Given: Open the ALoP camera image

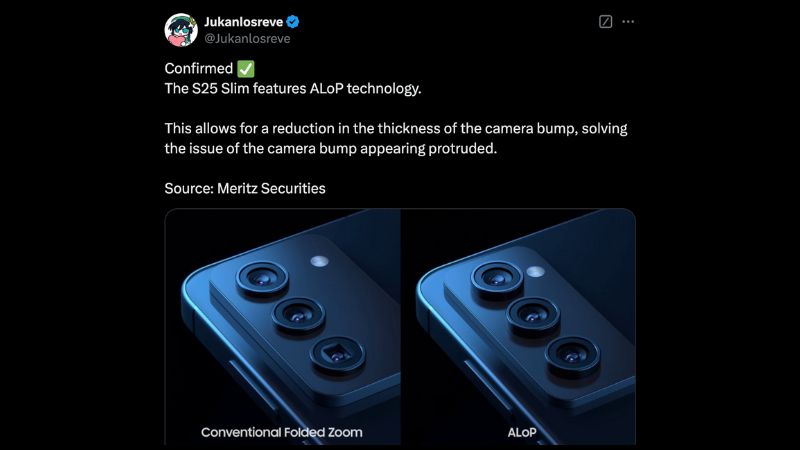Looking at the screenshot, I should point(518,327).
